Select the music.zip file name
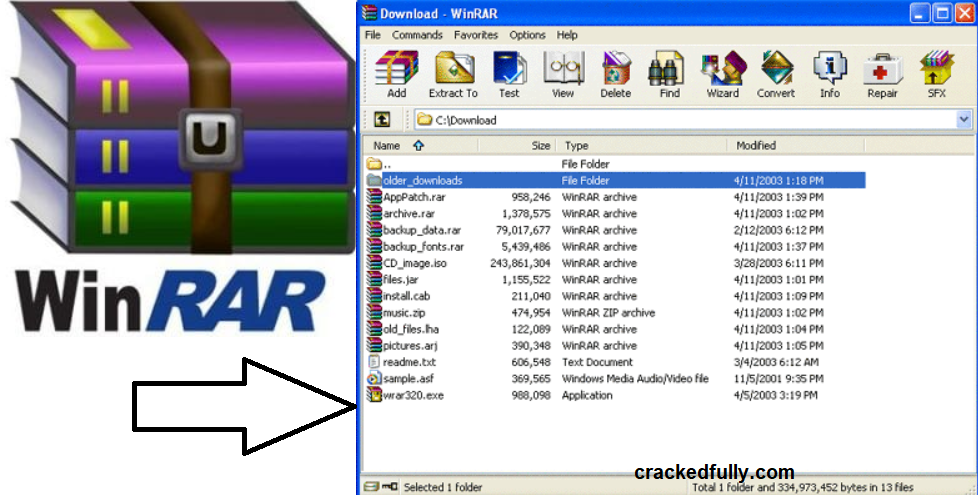978x495 pixels. tap(404, 312)
